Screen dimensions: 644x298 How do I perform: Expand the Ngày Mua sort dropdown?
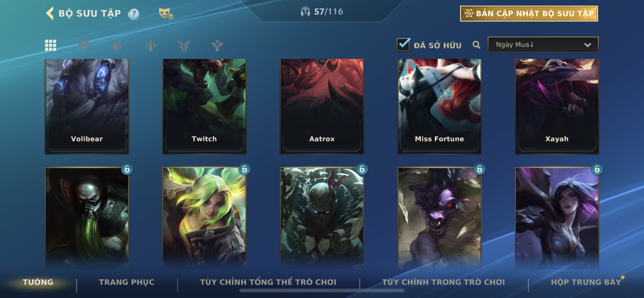tap(543, 45)
